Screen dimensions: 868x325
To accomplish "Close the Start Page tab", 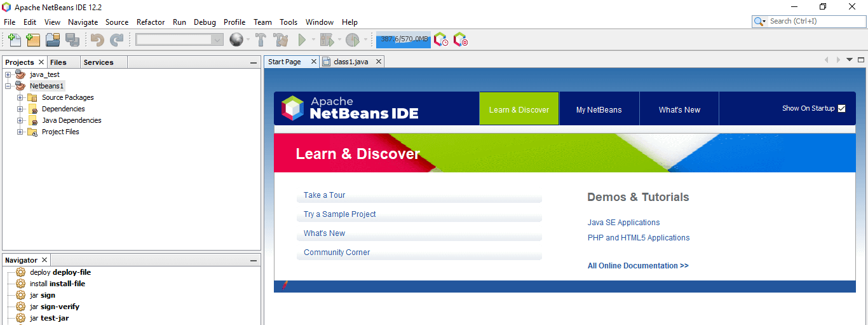I will 313,62.
